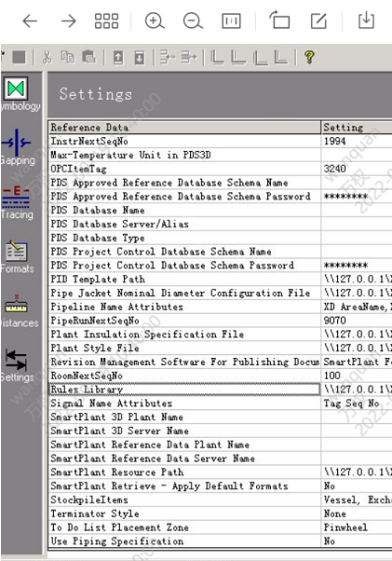Show the image at 1:1 size

pos(231,21)
